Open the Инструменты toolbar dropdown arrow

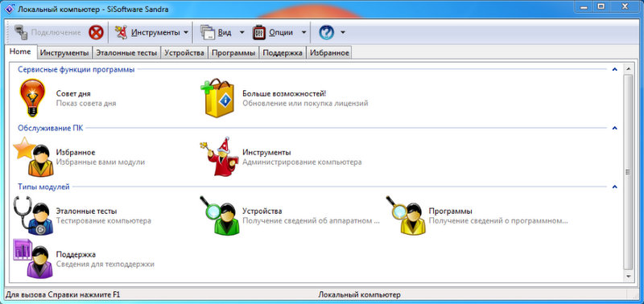pos(186,33)
